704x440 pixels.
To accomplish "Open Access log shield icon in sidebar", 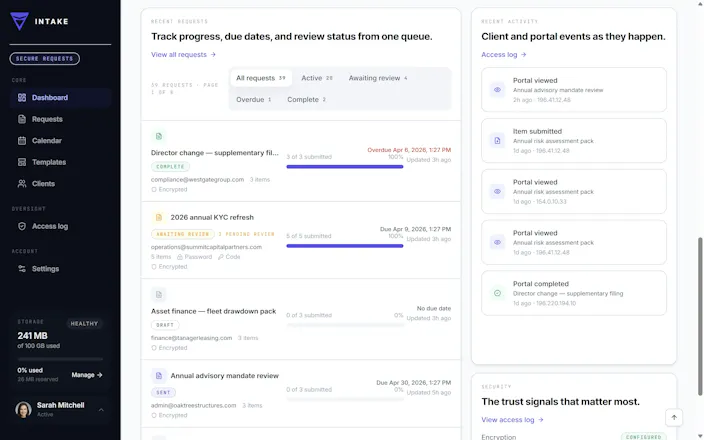I will point(22,226).
